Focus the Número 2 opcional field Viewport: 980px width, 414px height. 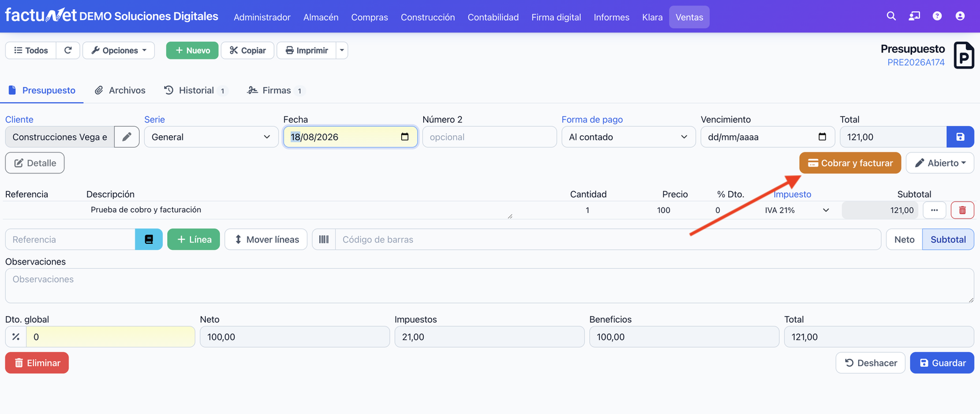(x=489, y=137)
